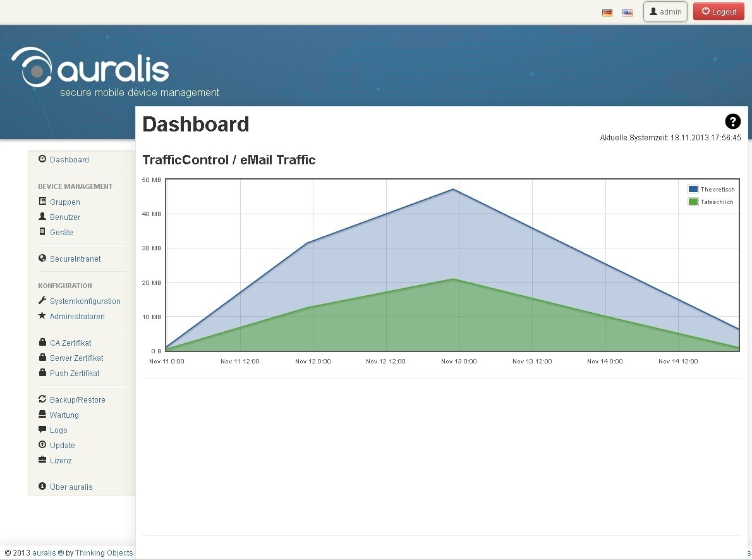Click the green Tatsächlich legend swatch
This screenshot has width=752, height=560.
[x=693, y=202]
